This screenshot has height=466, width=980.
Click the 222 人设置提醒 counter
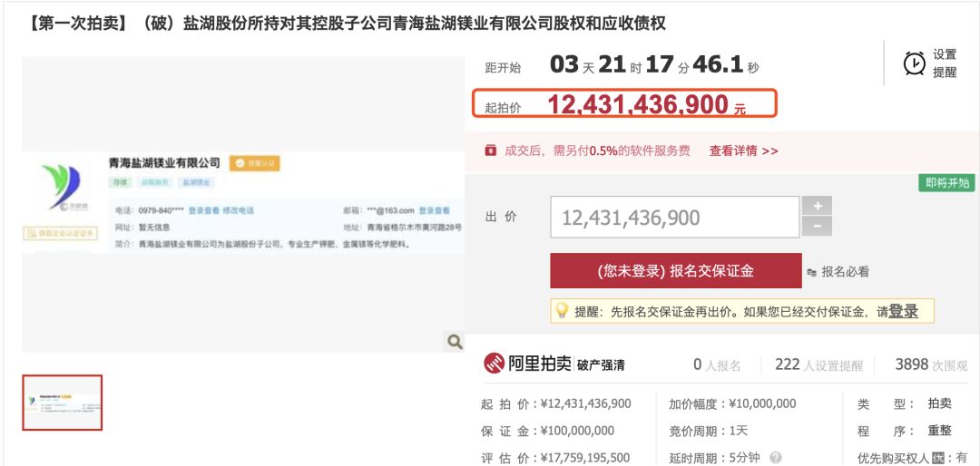point(818,364)
